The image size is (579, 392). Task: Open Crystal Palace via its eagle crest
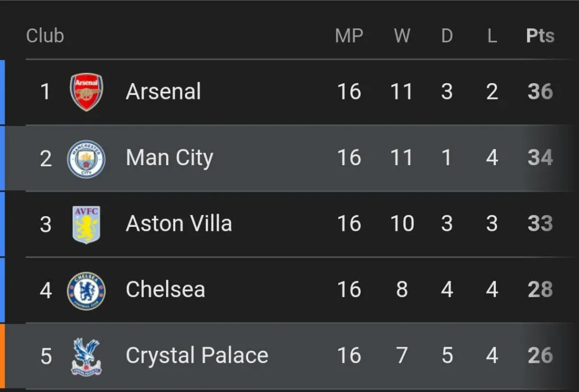pos(86,355)
